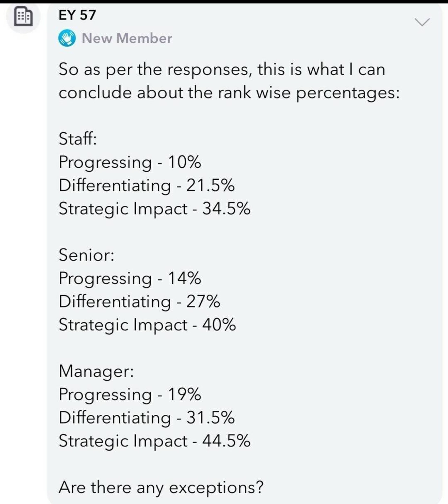Select the 'Differentiating - 21.5%' line
The image size is (448, 504).
click(x=147, y=185)
